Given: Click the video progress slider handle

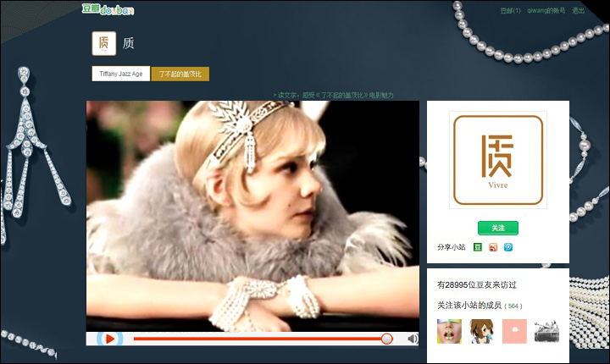Looking at the screenshot, I should pyautogui.click(x=386, y=339).
